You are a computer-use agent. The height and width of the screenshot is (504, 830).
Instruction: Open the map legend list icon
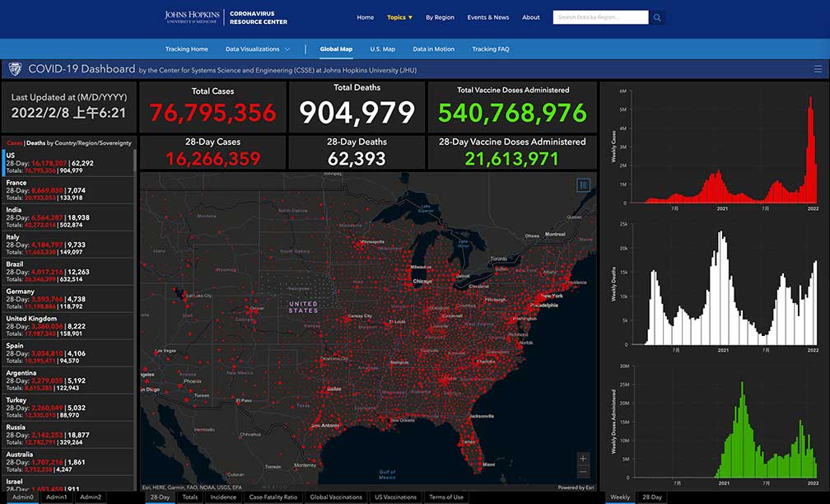583,185
